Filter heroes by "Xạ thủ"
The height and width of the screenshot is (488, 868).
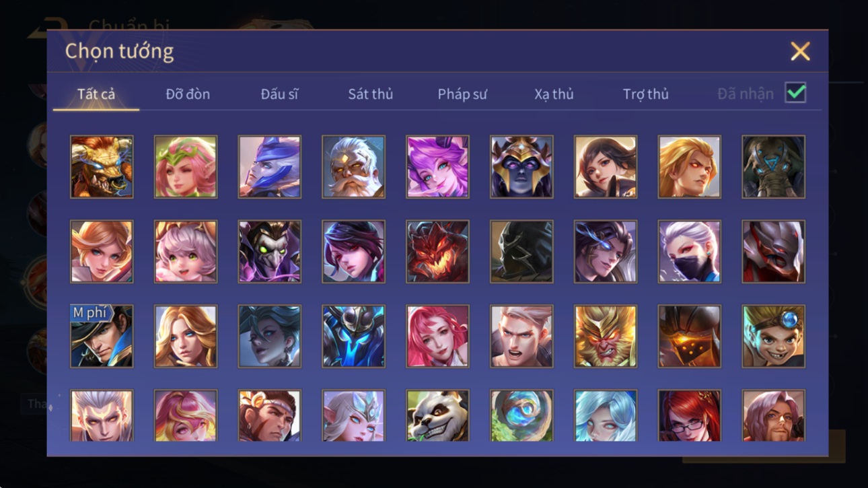click(554, 94)
